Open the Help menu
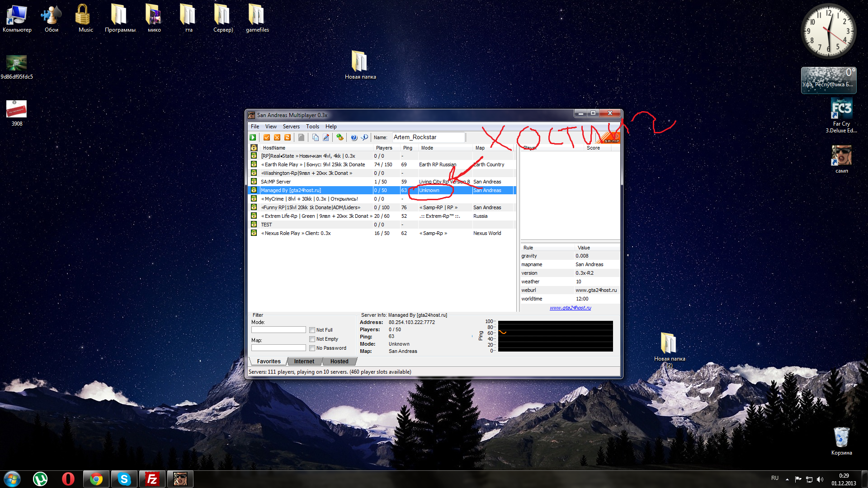This screenshot has height=488, width=868. [x=331, y=127]
